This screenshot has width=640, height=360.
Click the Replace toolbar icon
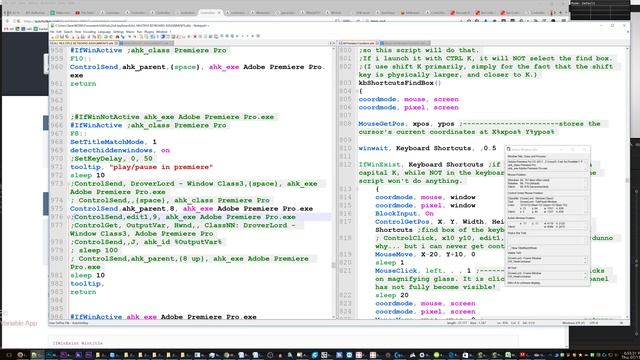point(123,36)
